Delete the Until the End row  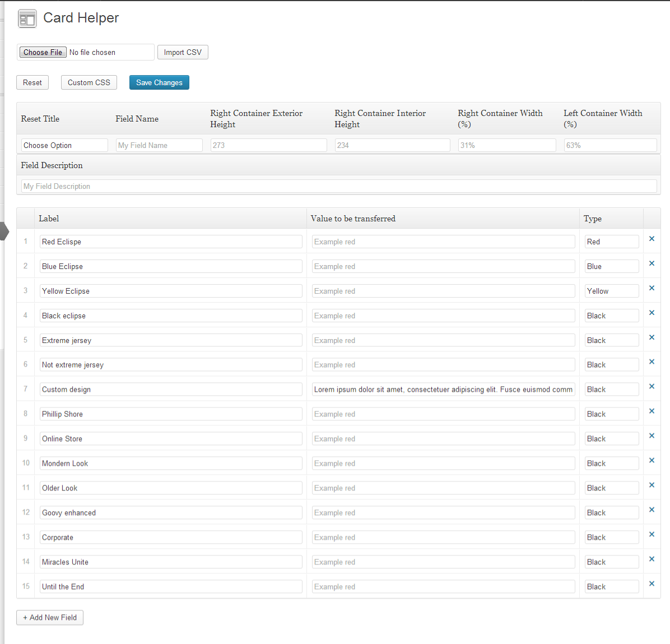652,583
